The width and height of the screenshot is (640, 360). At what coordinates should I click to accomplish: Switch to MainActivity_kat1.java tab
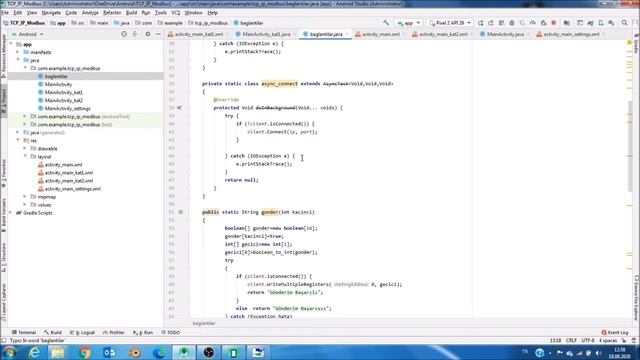tap(266, 34)
